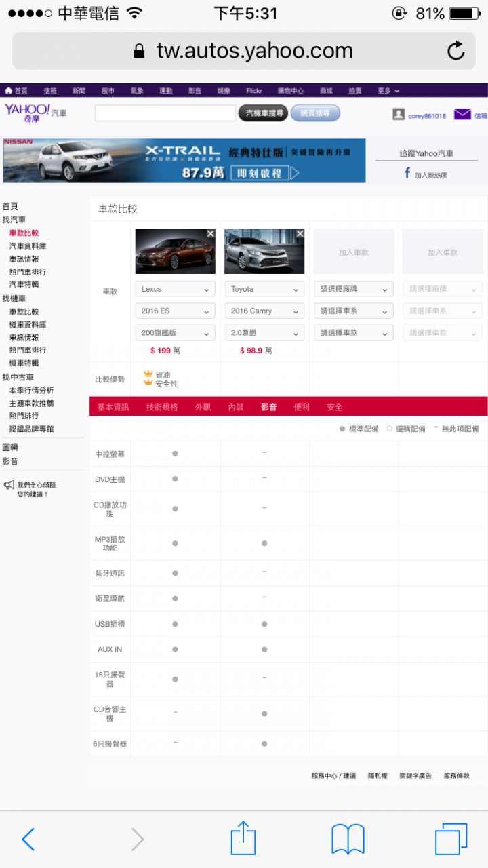Image resolution: width=488 pixels, height=868 pixels.
Task: Open the 信箱 link in top bar
Action: 50,90
